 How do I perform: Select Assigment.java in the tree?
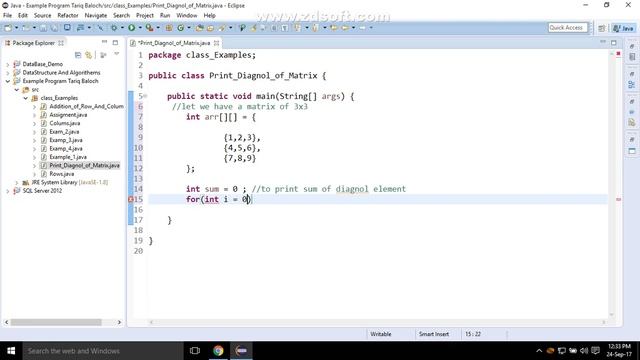click(x=68, y=115)
